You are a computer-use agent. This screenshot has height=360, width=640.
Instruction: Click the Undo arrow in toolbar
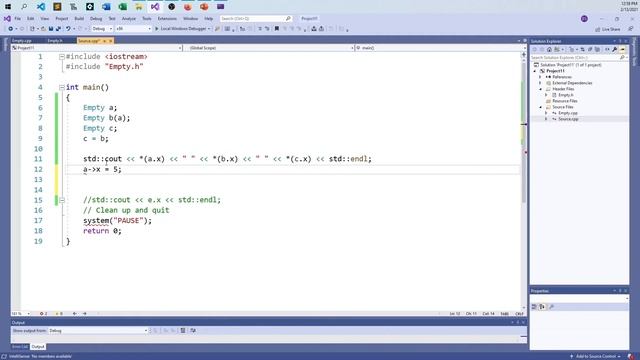(x=68, y=29)
